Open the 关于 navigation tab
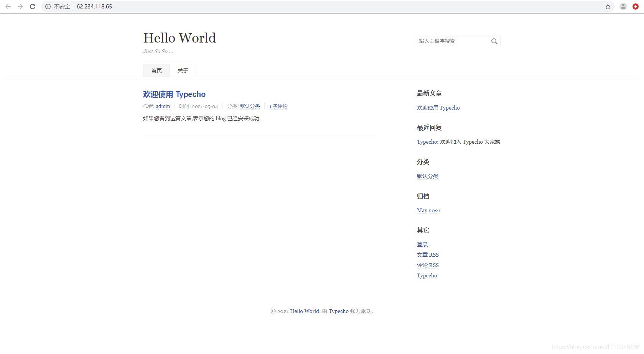The image size is (644, 354). click(x=183, y=70)
